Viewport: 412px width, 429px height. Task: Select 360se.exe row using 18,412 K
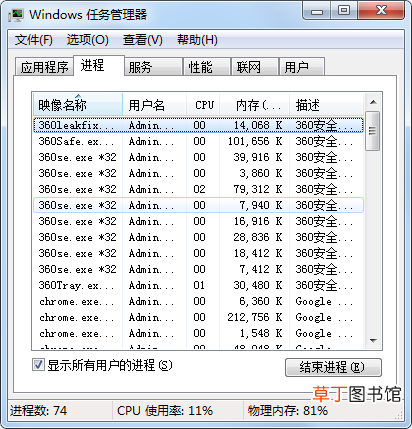(198, 253)
